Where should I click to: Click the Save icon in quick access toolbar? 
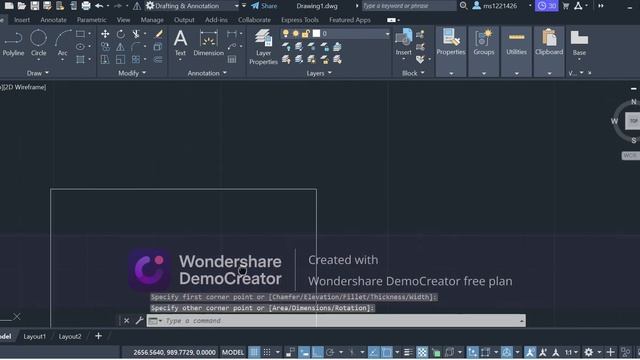[35, 6]
